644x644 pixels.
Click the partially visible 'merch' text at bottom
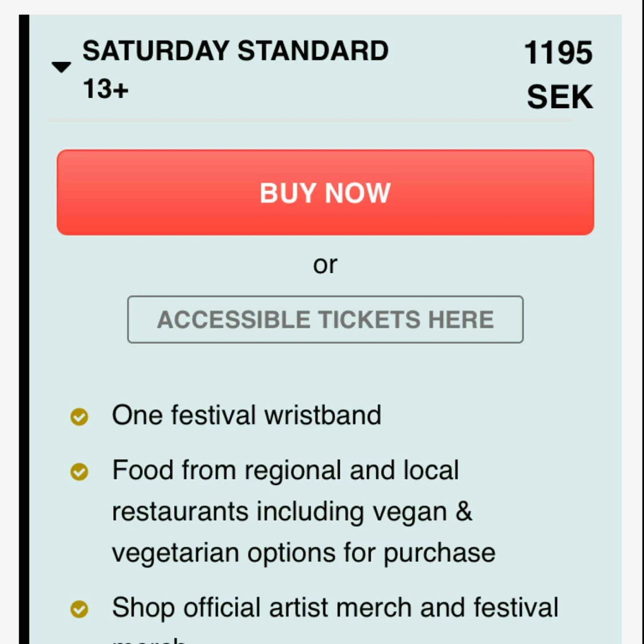[x=149, y=639]
